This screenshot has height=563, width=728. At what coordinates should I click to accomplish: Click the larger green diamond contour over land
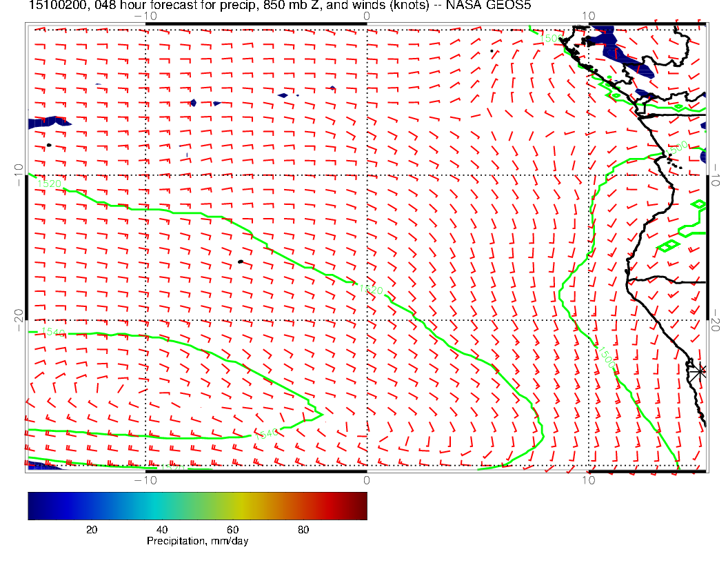668,245
